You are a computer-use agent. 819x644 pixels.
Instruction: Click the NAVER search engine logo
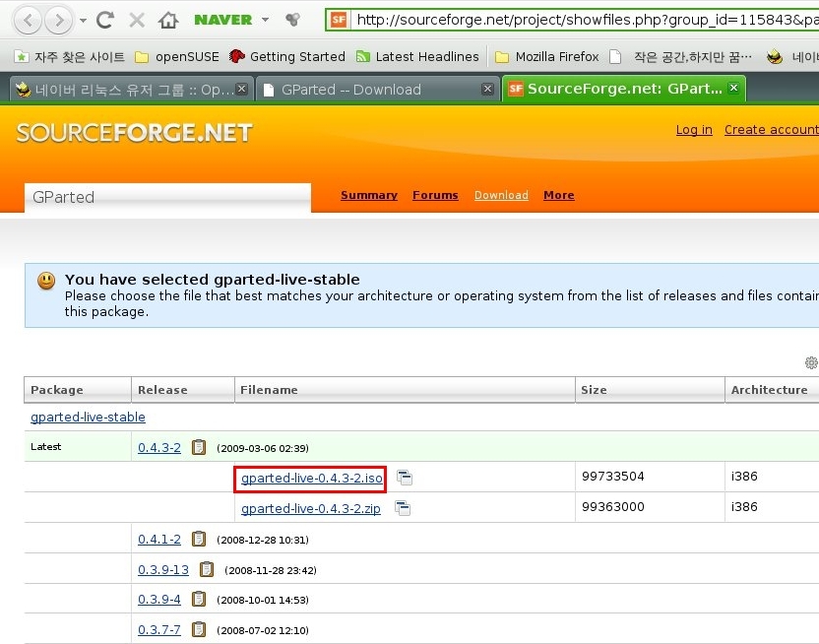pyautogui.click(x=223, y=20)
